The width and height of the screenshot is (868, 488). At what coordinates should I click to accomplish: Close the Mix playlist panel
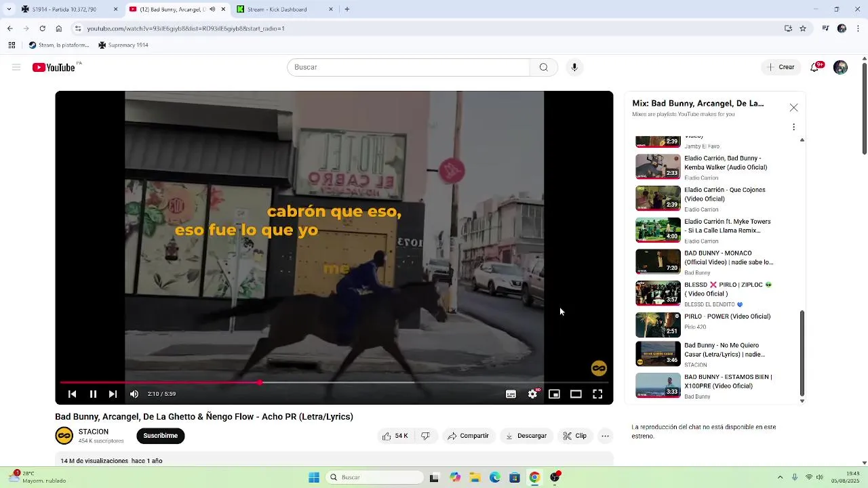pos(793,108)
